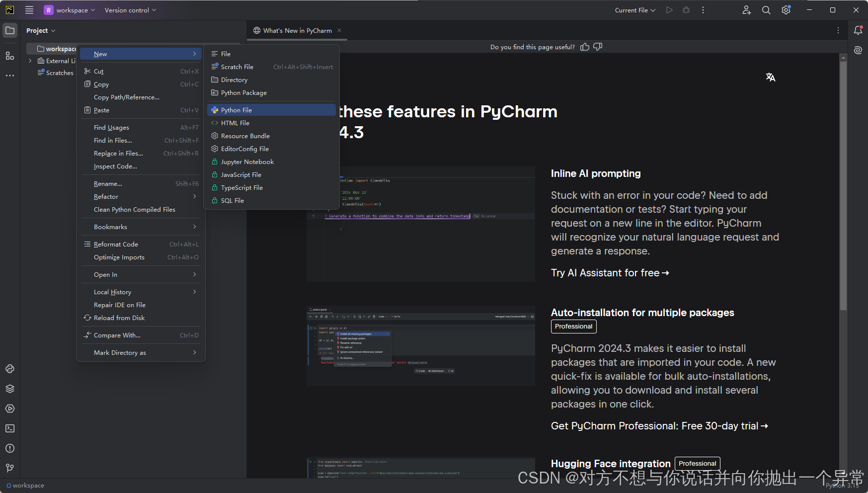The height and width of the screenshot is (493, 868).
Task: Open the Project view selector dropdown
Action: pyautogui.click(x=41, y=30)
